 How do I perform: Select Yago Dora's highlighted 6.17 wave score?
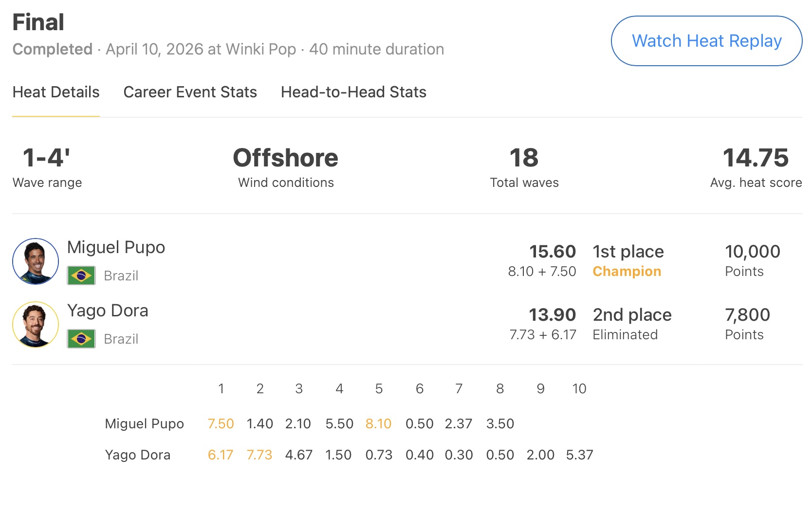tap(220, 455)
